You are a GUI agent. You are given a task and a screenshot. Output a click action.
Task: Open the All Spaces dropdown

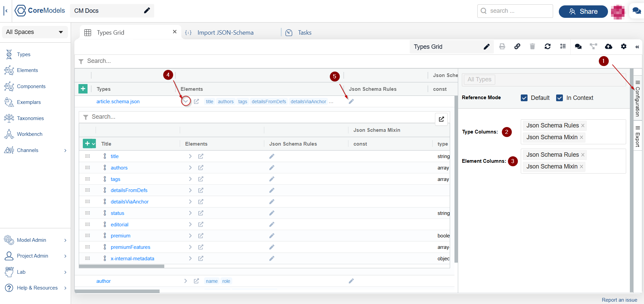(35, 32)
